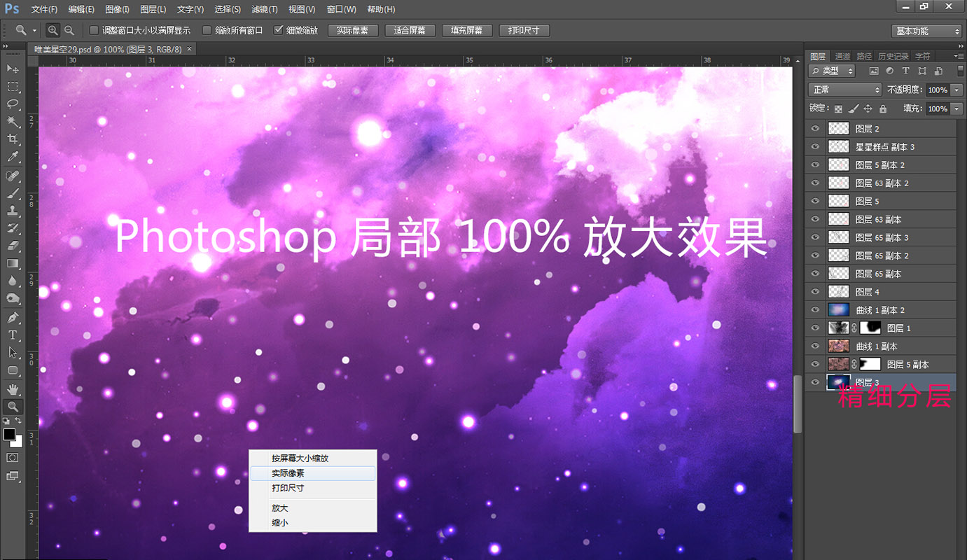Choose zoom-out mode in options bar
The height and width of the screenshot is (560, 967).
coord(69,30)
